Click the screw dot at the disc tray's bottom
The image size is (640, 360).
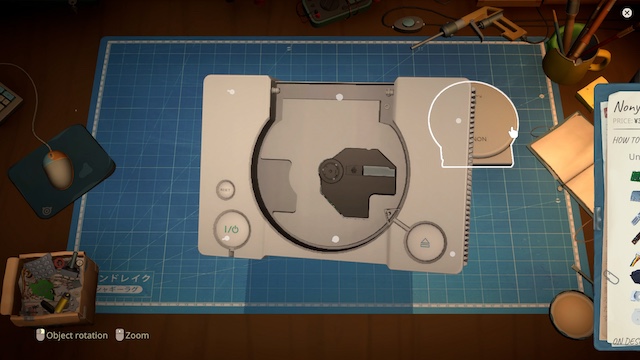coord(336,239)
